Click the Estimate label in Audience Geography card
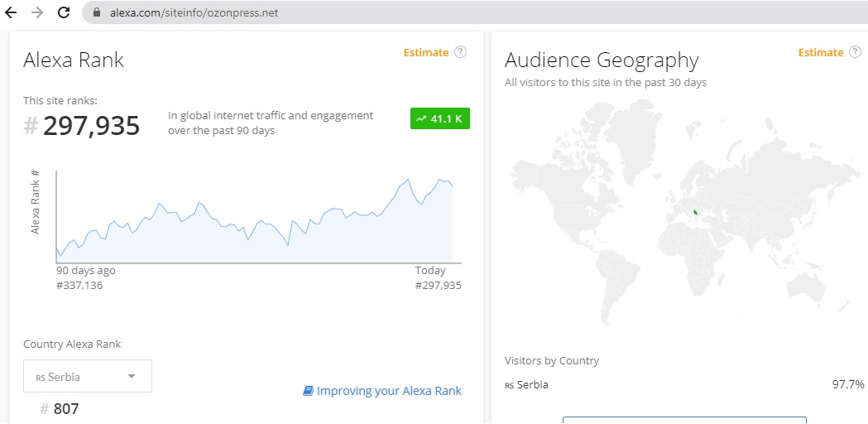Screen dimensions: 868x424 [x=820, y=53]
